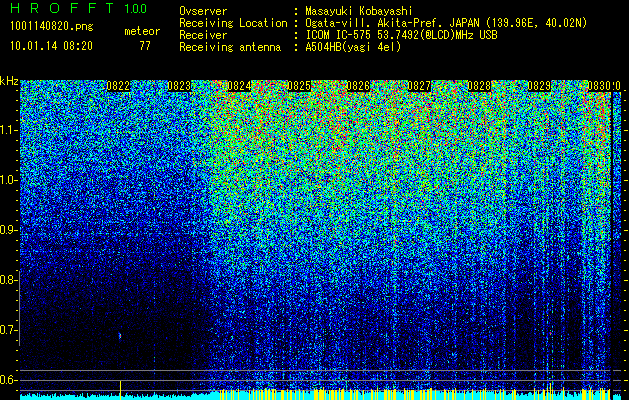Click the Receiver label
The height and width of the screenshot is (400, 629).
[203, 35]
